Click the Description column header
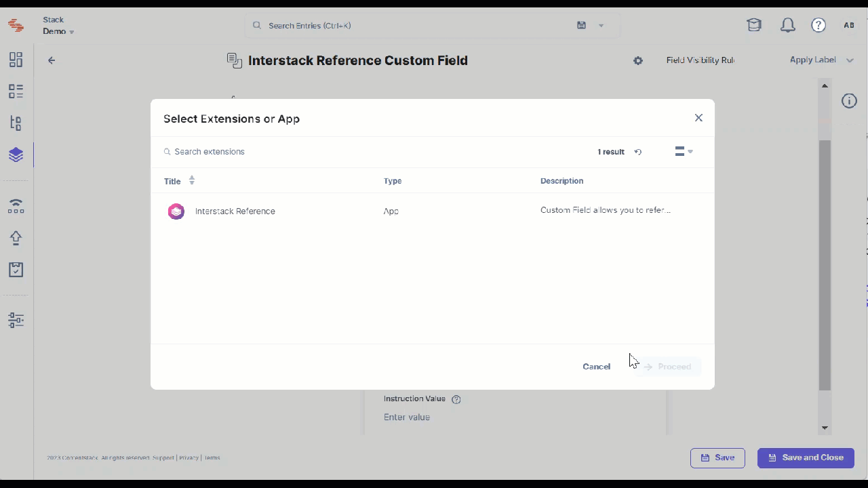The height and width of the screenshot is (488, 868). (561, 181)
